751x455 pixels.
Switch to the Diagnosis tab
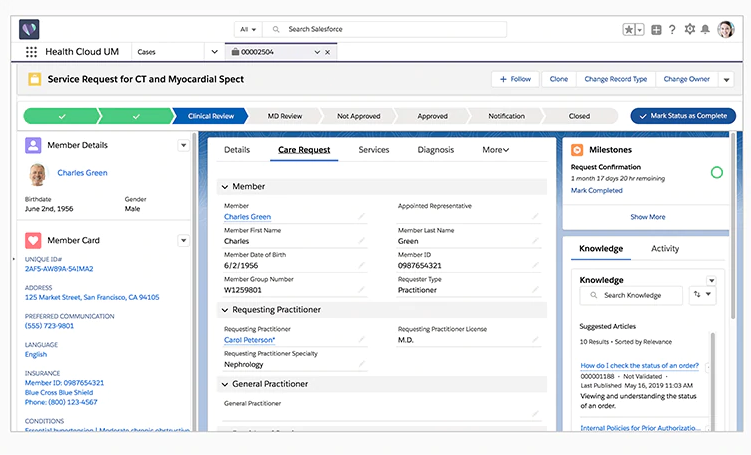click(435, 150)
